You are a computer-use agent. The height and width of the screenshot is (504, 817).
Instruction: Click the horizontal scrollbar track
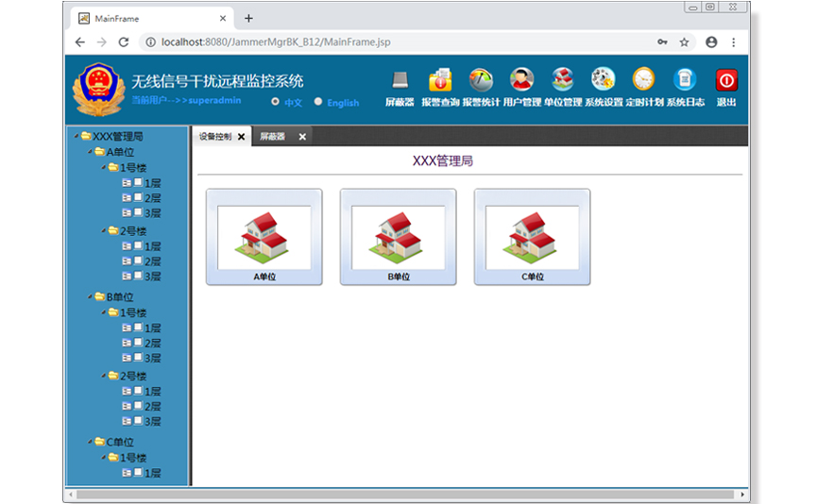(405, 495)
